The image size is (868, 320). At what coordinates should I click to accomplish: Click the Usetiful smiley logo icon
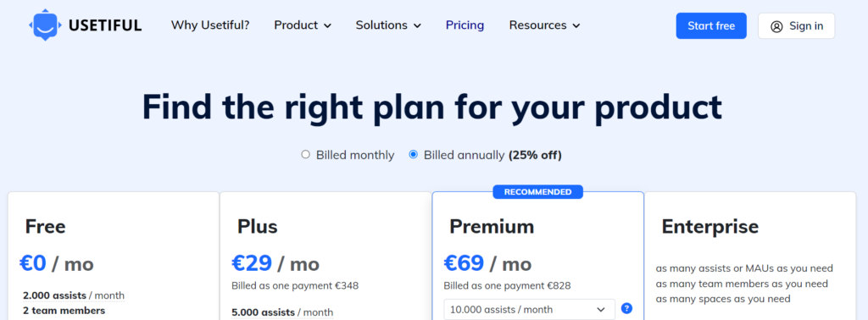pyautogui.click(x=46, y=25)
